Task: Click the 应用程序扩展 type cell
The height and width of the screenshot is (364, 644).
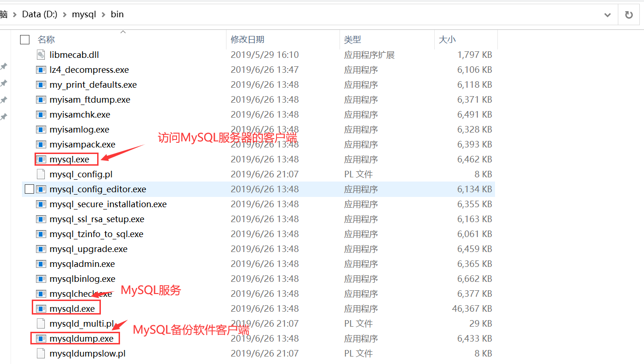Action: point(369,55)
